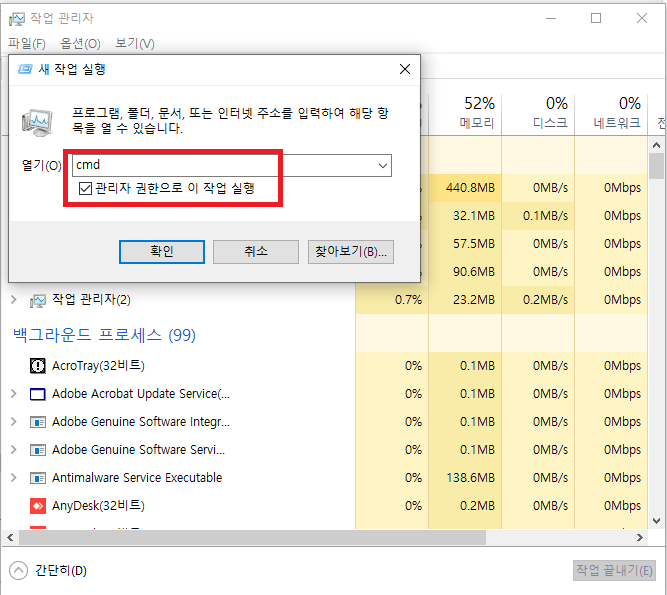
Task: Click the 작업 관리자(2) process icon
Action: 38,301
